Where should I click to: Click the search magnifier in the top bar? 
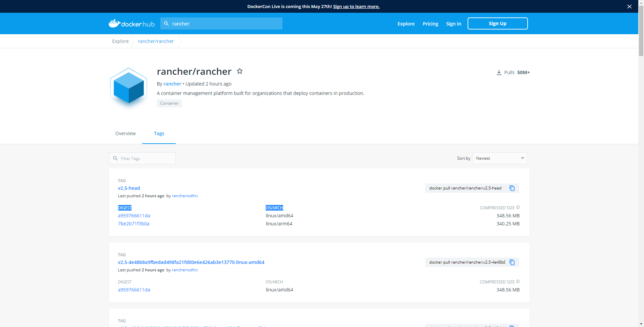click(x=167, y=23)
